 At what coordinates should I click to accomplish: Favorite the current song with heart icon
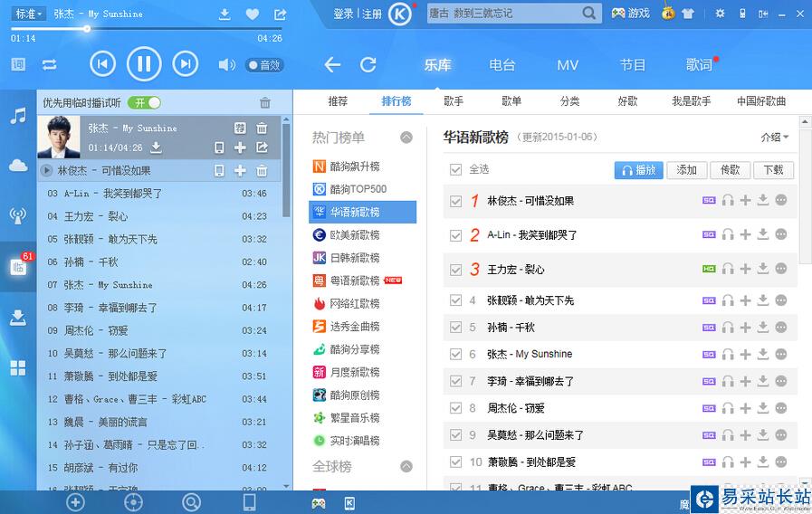tap(253, 14)
